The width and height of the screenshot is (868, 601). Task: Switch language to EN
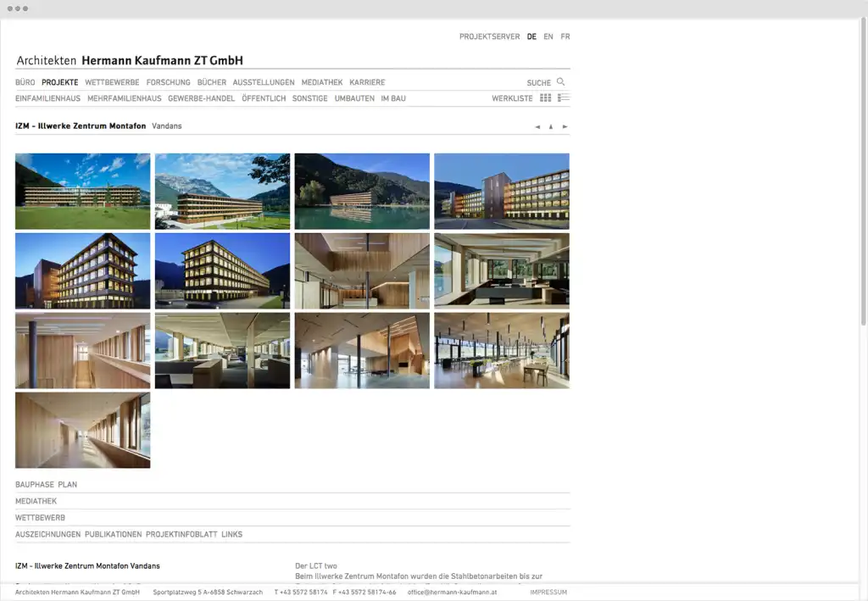548,37
